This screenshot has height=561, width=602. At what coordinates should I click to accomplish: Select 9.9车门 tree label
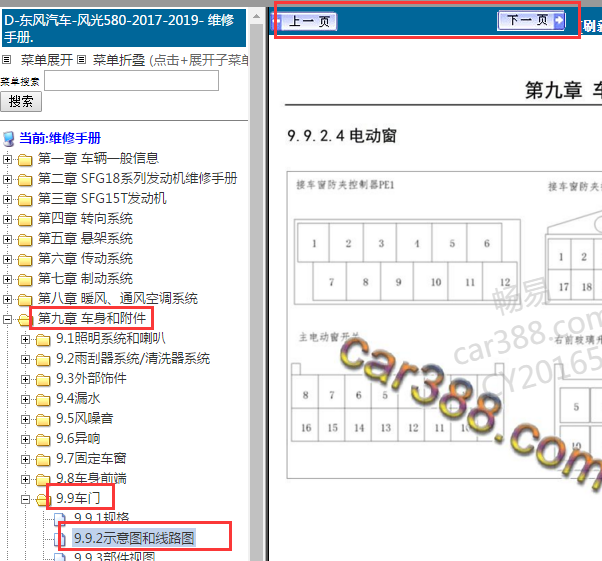pyautogui.click(x=78, y=498)
